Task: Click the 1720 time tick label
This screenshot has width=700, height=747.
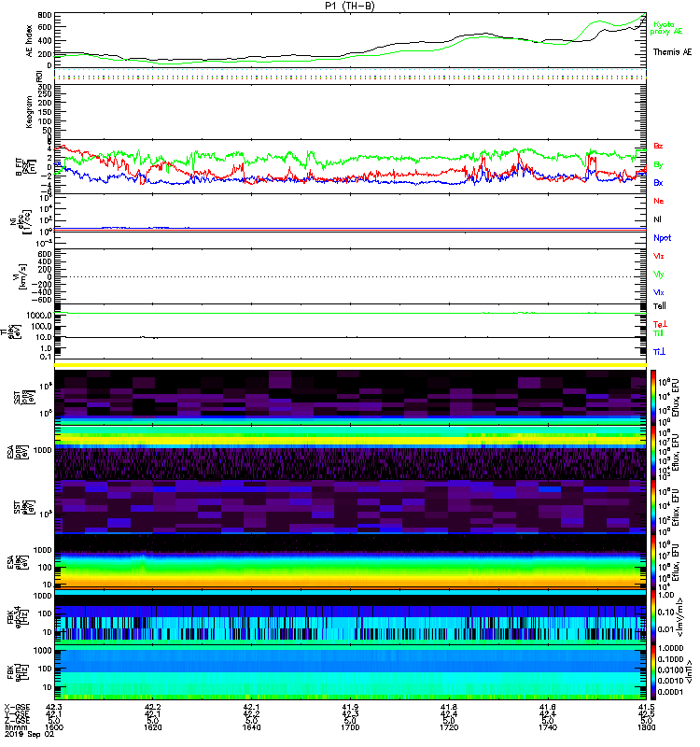Action: [449, 727]
